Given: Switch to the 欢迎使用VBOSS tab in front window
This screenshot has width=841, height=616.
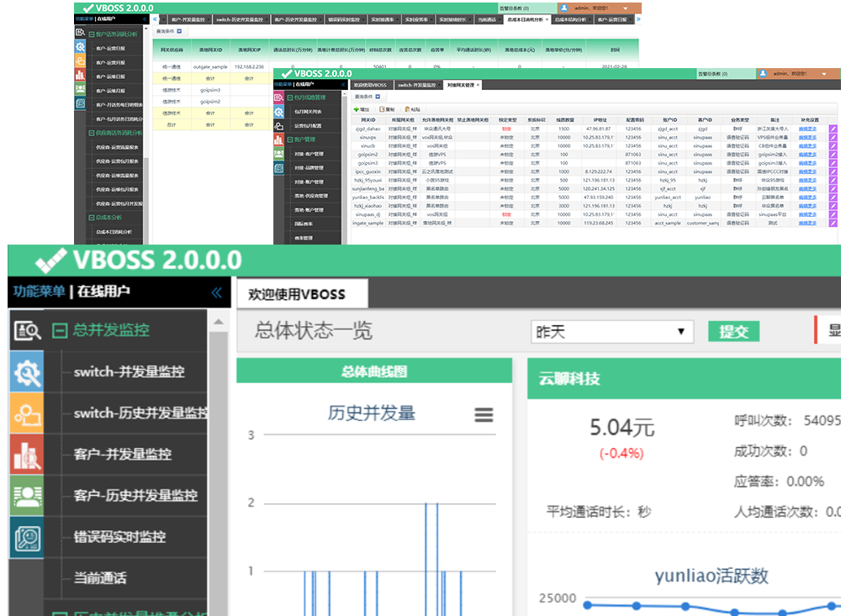Looking at the screenshot, I should coord(303,294).
